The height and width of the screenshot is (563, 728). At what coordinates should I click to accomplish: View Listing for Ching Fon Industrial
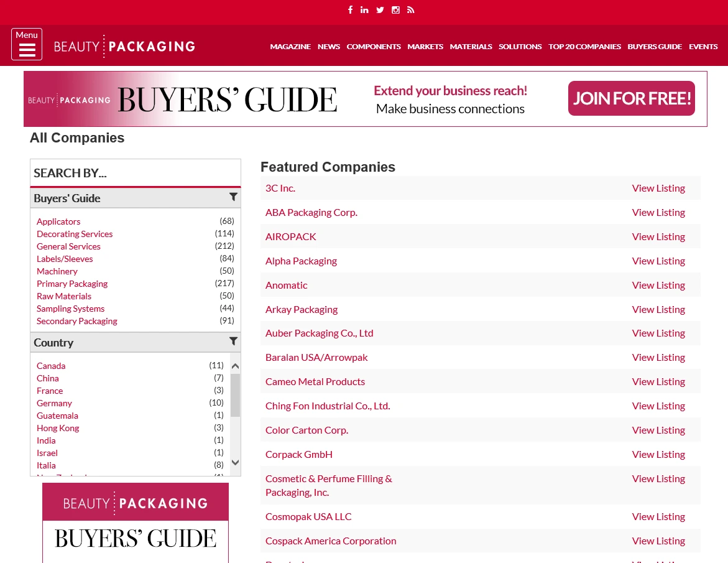tap(658, 406)
